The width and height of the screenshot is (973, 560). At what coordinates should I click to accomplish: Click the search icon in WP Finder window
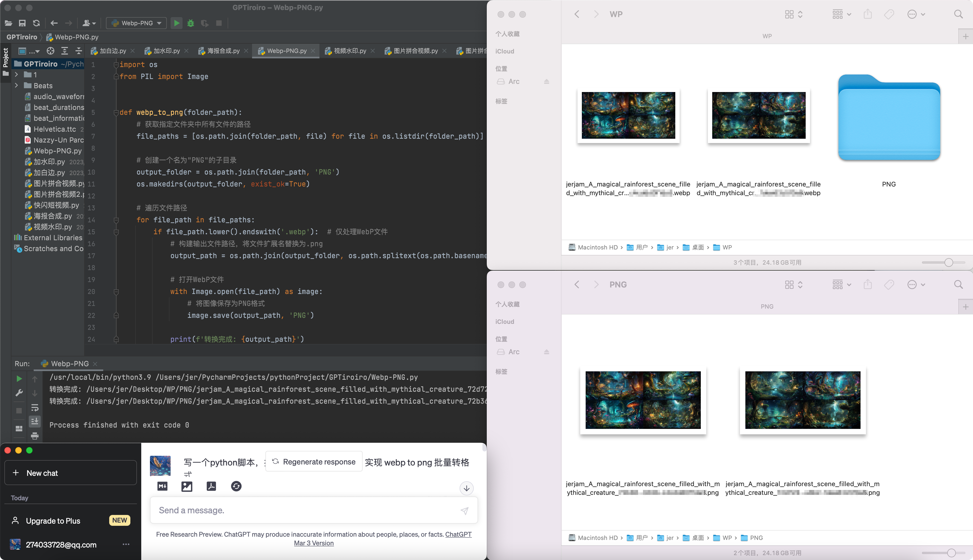(x=958, y=14)
